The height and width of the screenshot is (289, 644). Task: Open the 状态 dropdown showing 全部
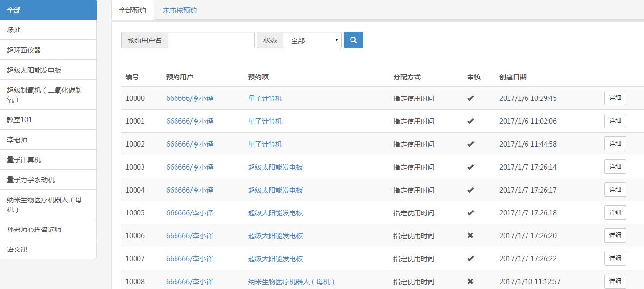[x=312, y=40]
